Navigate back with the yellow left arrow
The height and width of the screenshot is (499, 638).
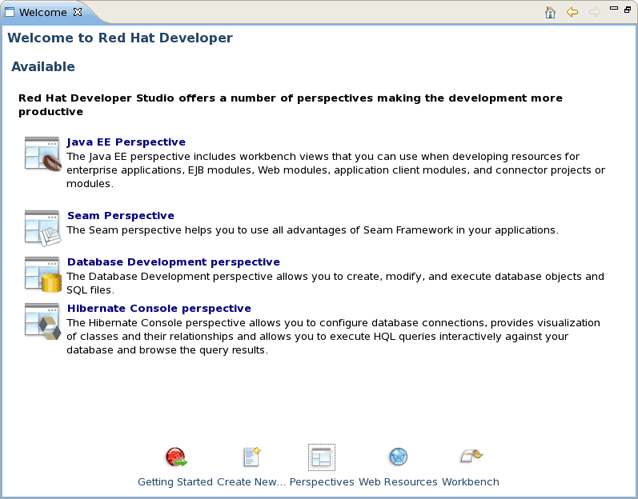[x=572, y=13]
